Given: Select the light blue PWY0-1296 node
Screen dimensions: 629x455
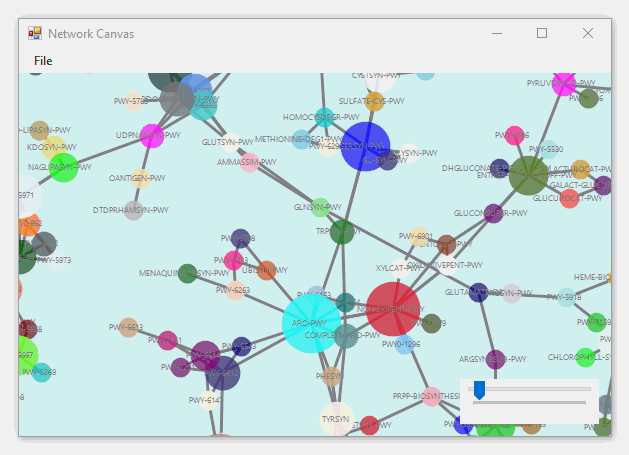Looking at the screenshot, I should pos(404,345).
